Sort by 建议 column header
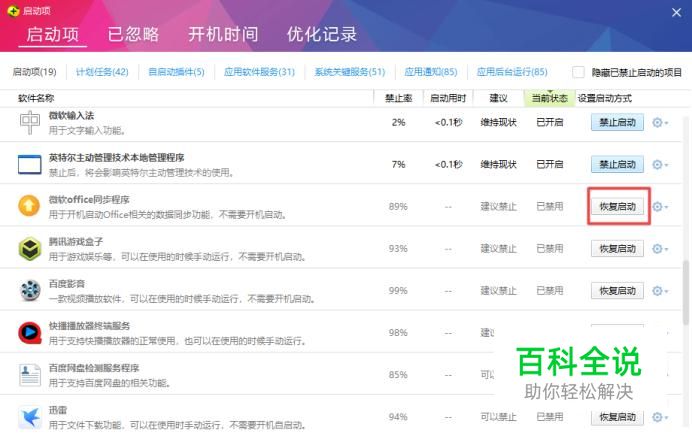Image resolution: width=692 pixels, height=436 pixels. pos(498,98)
